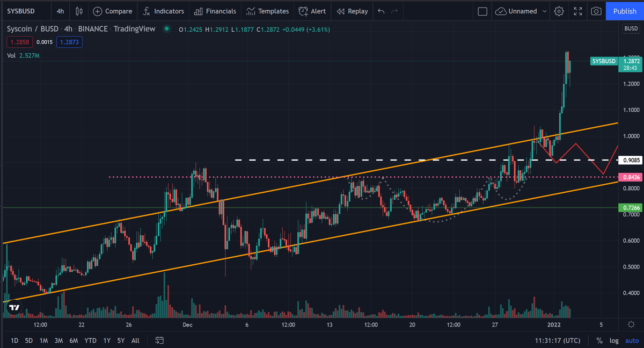The width and height of the screenshot is (644, 348).
Task: Select the 6M date range
Action: 74,340
